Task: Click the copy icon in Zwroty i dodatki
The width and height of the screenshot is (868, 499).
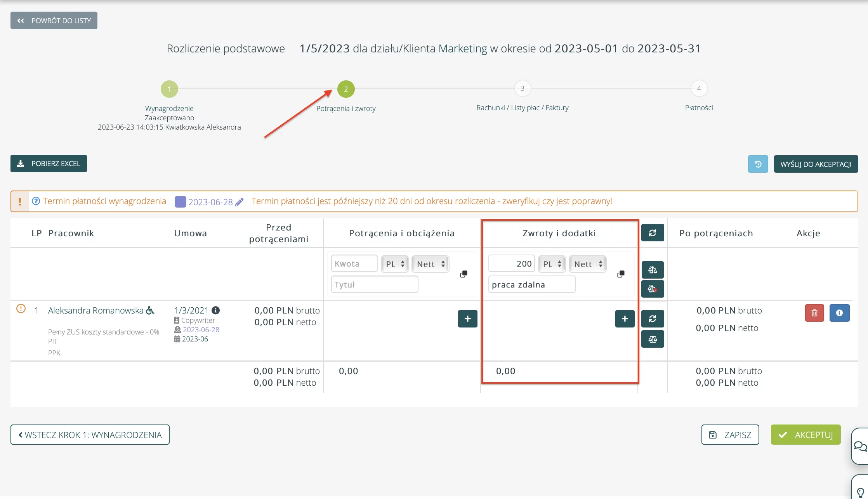Action: (x=621, y=274)
